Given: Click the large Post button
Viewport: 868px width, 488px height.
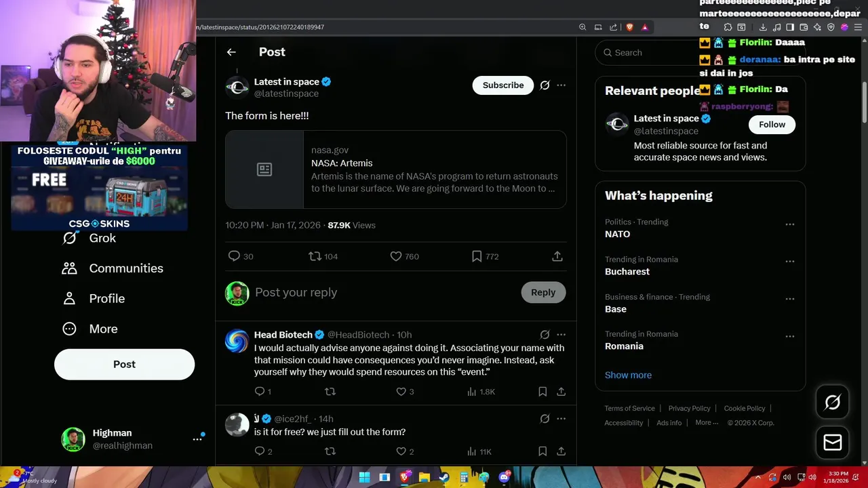Looking at the screenshot, I should point(124,365).
